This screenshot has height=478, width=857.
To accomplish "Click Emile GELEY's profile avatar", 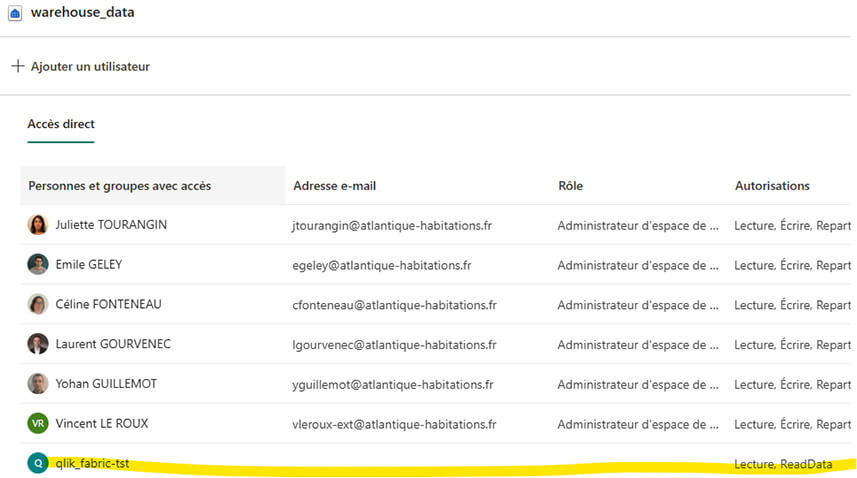I will (x=37, y=265).
